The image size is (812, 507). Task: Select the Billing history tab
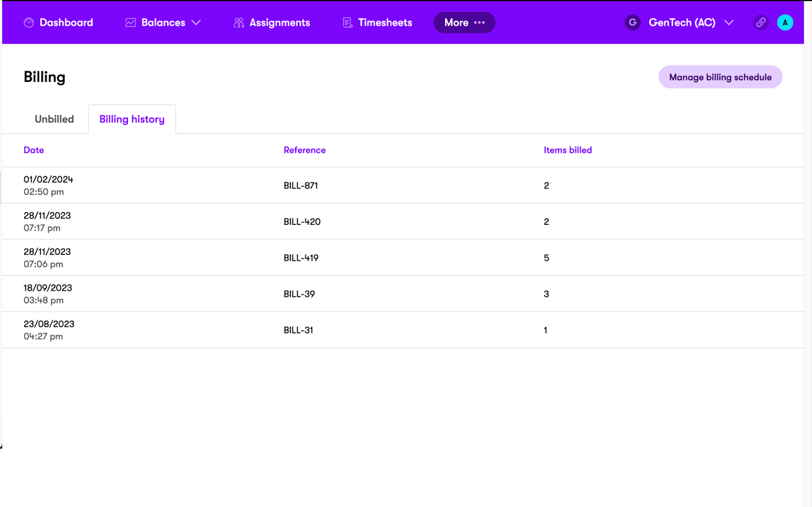tap(132, 119)
